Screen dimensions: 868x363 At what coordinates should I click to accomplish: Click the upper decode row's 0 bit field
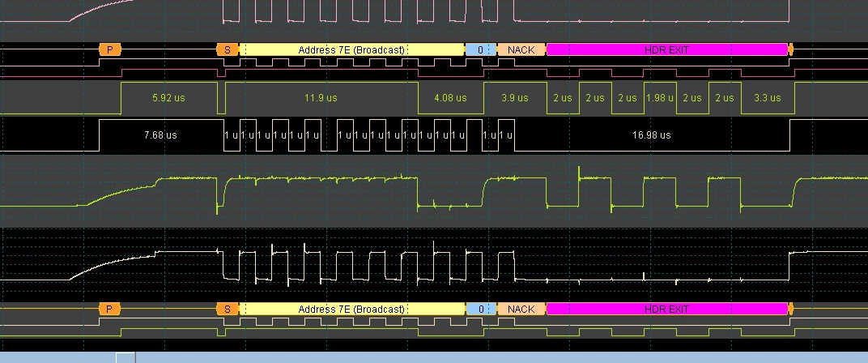[x=480, y=50]
